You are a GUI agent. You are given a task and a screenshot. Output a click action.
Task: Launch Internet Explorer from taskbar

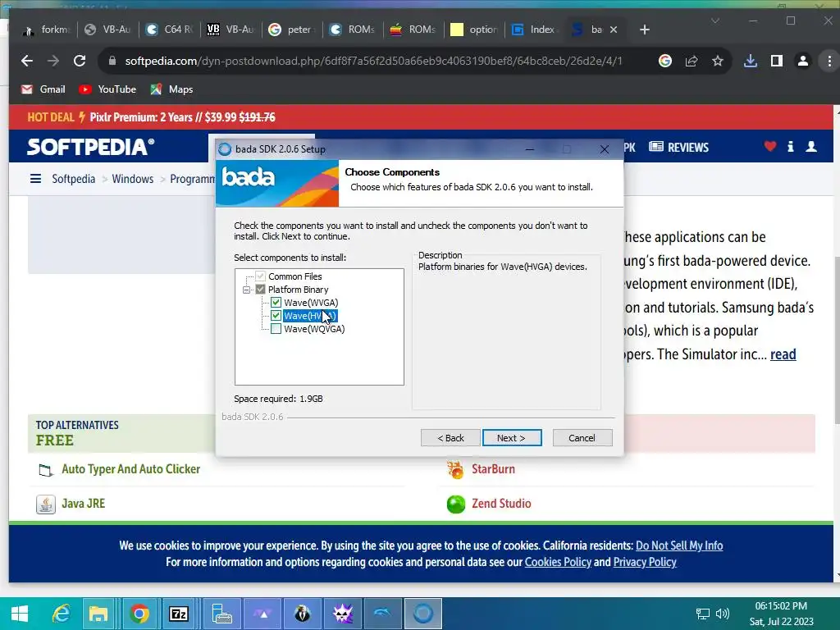tap(61, 614)
